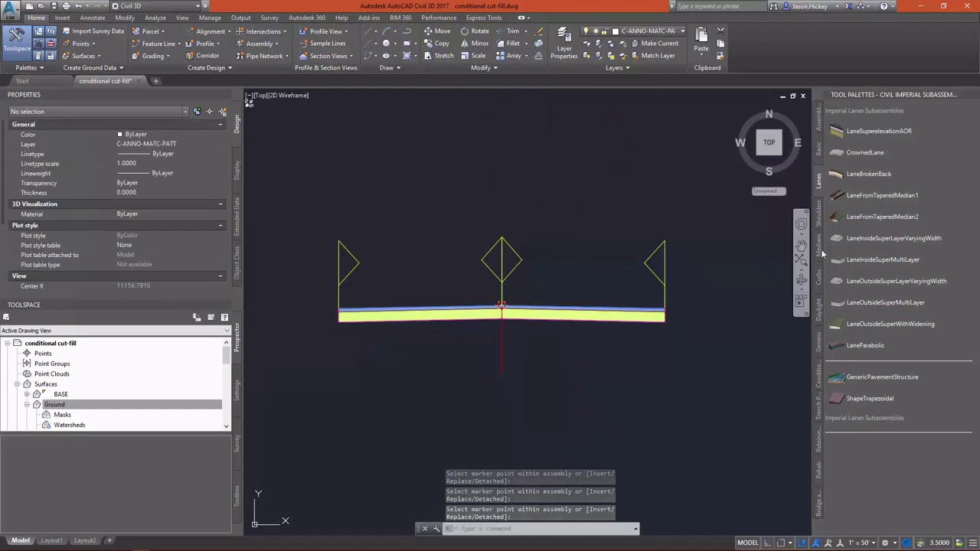Collapse the General section in Properties
The image size is (980, 551).
220,124
